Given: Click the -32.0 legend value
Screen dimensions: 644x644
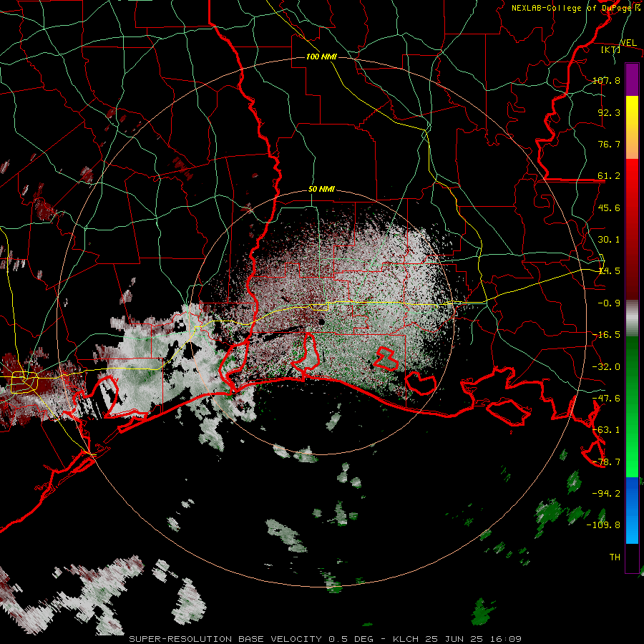Looking at the screenshot, I should click(x=606, y=367).
